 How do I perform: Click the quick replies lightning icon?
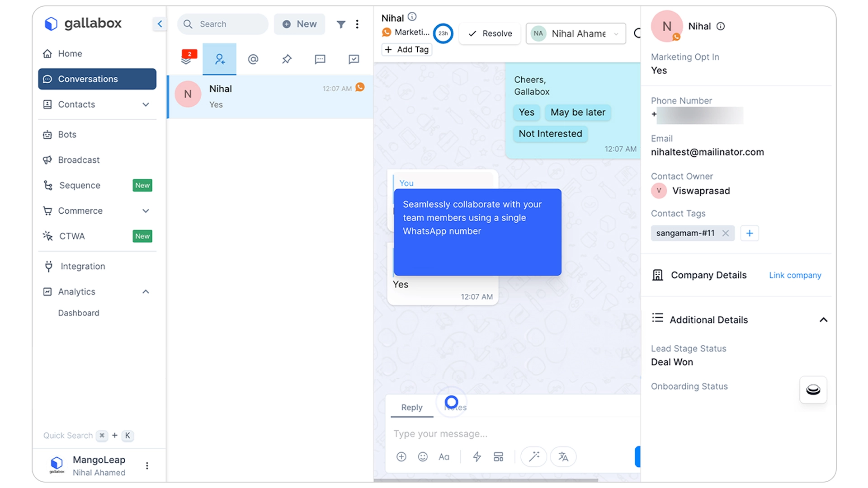coord(477,456)
